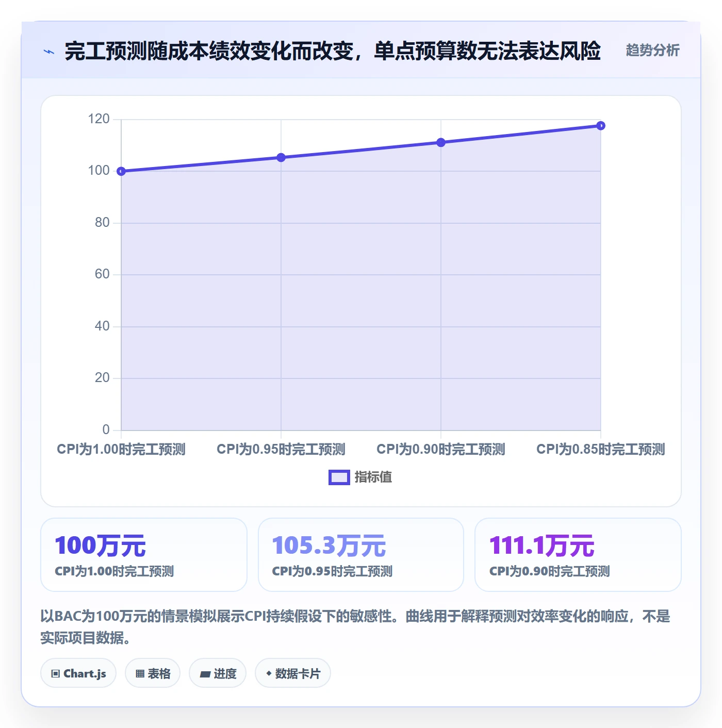This screenshot has height=728, width=722.
Task: Click the 趋势分析 tag in the header
Action: [x=652, y=51]
